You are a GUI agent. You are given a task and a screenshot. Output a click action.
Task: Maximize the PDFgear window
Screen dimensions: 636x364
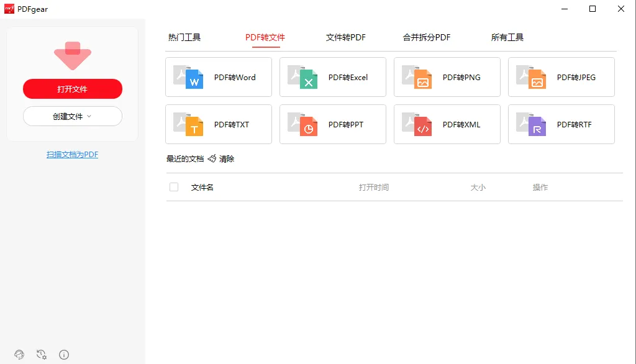pyautogui.click(x=592, y=9)
